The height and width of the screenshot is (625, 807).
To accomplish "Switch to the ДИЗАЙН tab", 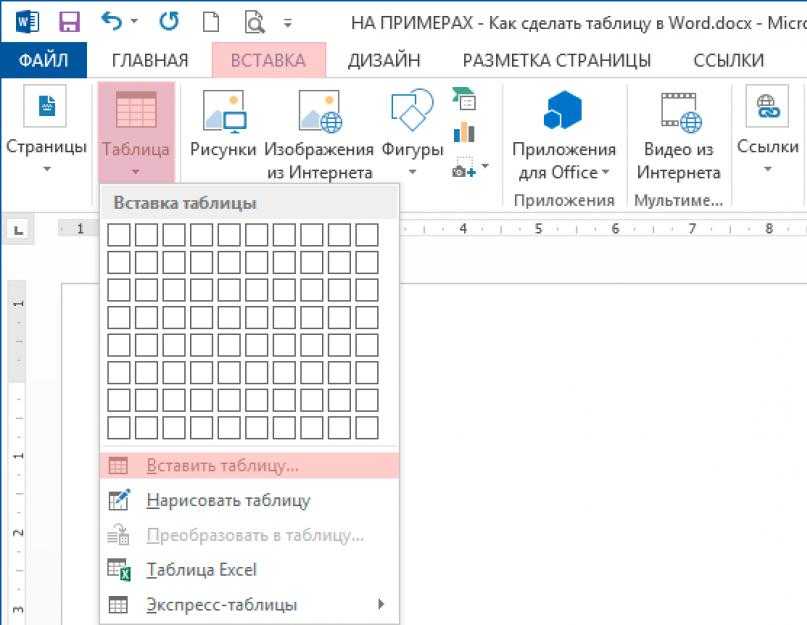I will point(386,60).
